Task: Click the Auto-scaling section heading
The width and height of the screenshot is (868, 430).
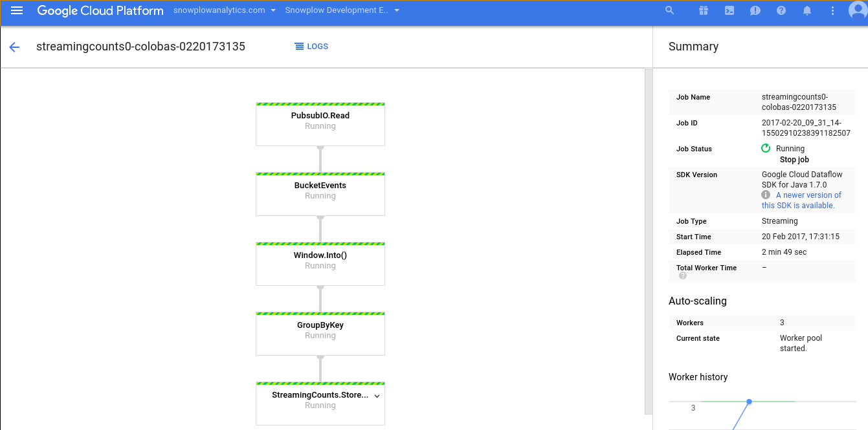Action: pos(698,301)
